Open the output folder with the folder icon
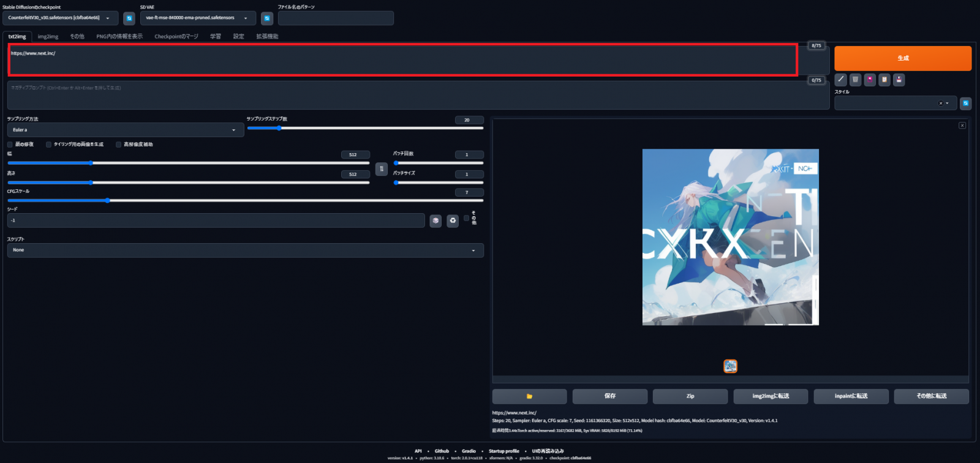Image resolution: width=980 pixels, height=463 pixels. click(x=529, y=396)
